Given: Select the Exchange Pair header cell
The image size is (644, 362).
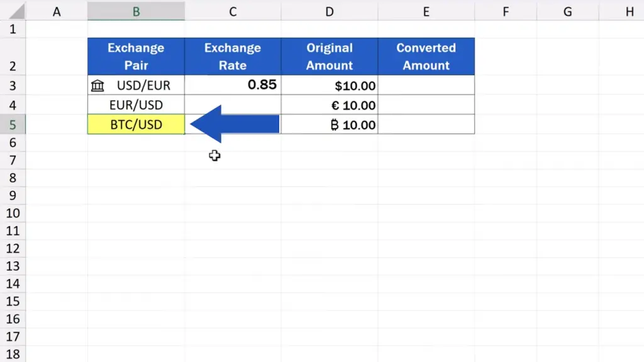Looking at the screenshot, I should [136, 57].
